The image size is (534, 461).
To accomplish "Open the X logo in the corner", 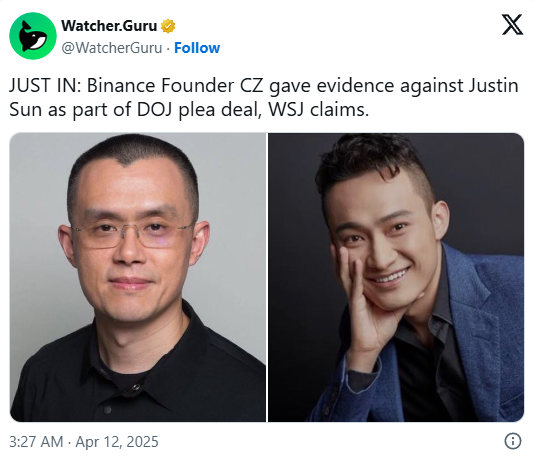I will click(512, 25).
